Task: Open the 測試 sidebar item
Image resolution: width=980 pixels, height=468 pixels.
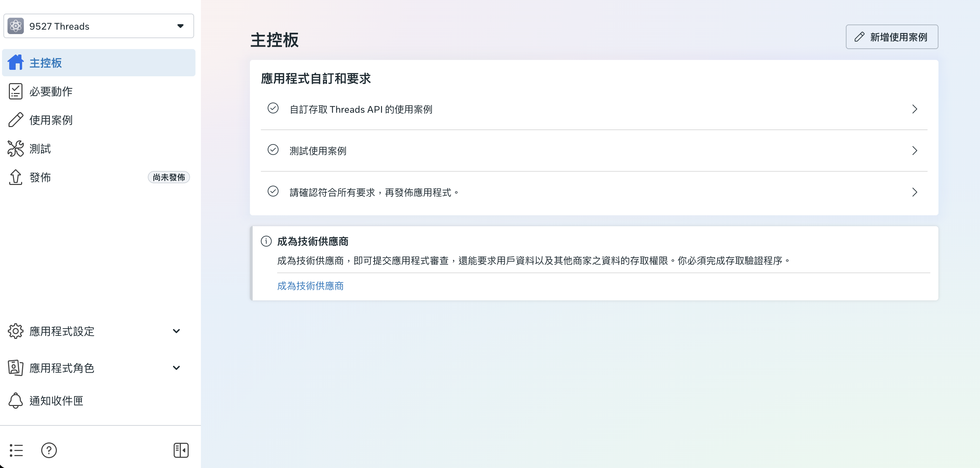Action: 98,149
